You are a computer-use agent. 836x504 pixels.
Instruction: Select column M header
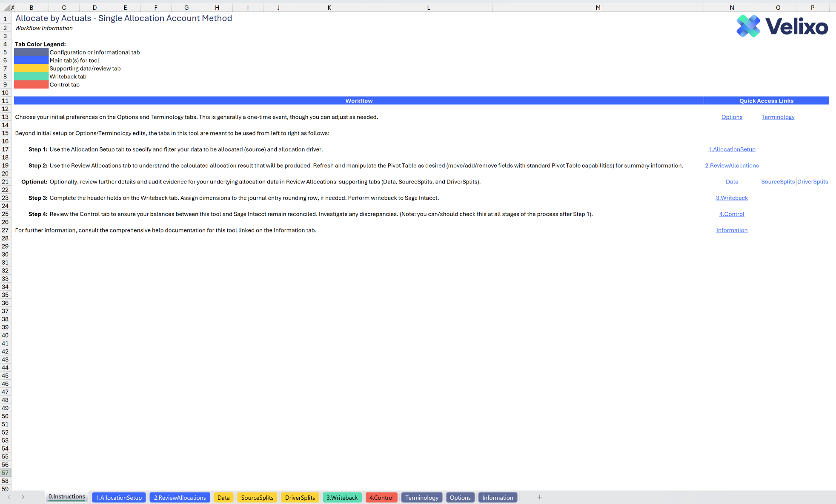click(598, 8)
